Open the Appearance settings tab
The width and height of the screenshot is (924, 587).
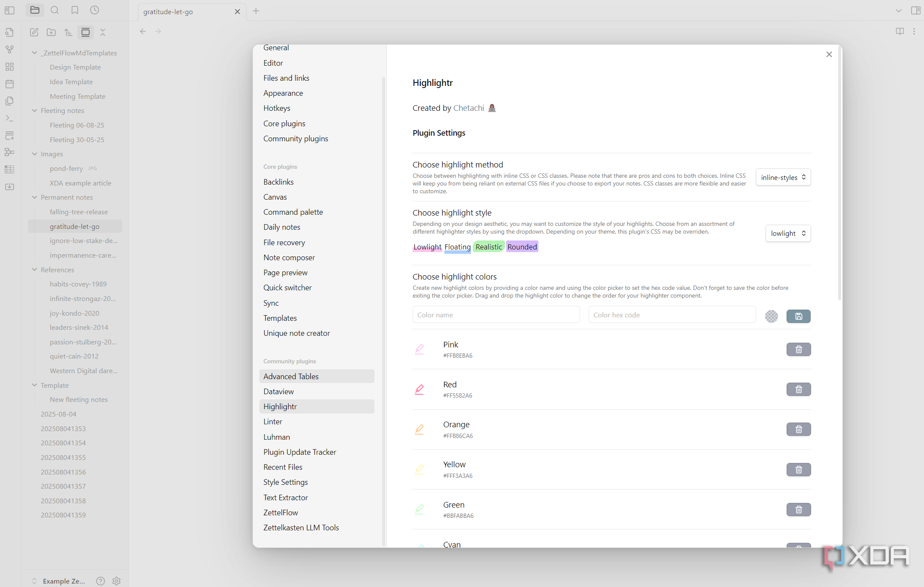click(x=283, y=93)
